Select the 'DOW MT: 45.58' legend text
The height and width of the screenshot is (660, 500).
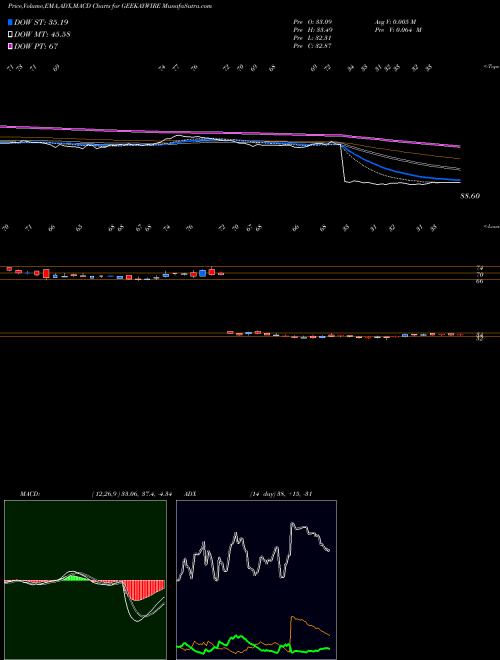42,34
